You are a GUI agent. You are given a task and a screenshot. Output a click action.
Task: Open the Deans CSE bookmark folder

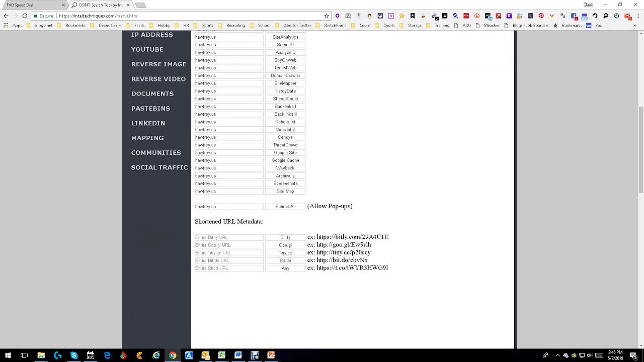[106, 26]
